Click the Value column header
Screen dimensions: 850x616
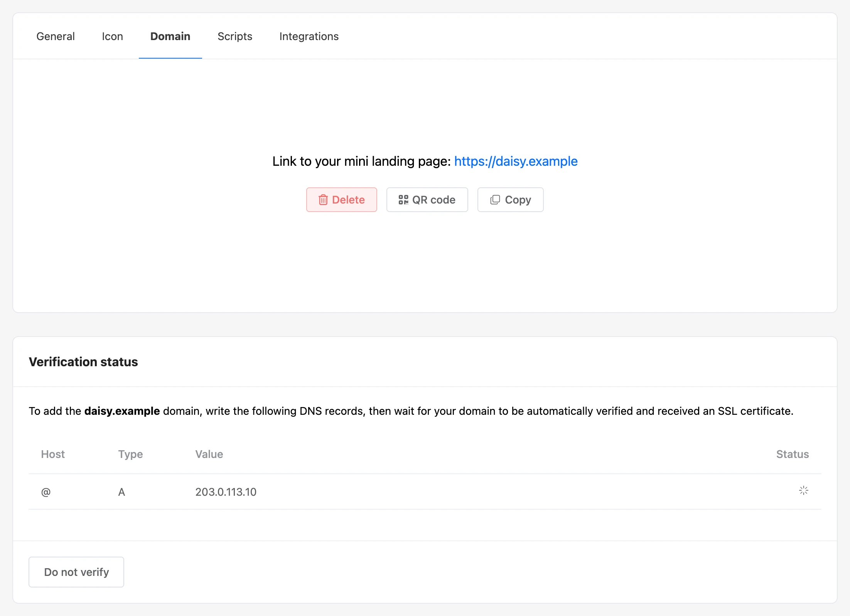point(209,454)
